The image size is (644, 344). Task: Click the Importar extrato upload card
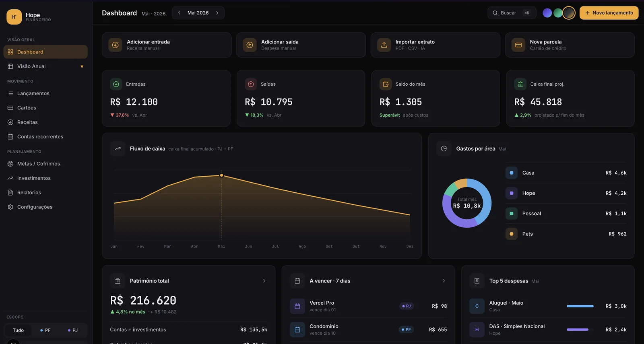(436, 45)
